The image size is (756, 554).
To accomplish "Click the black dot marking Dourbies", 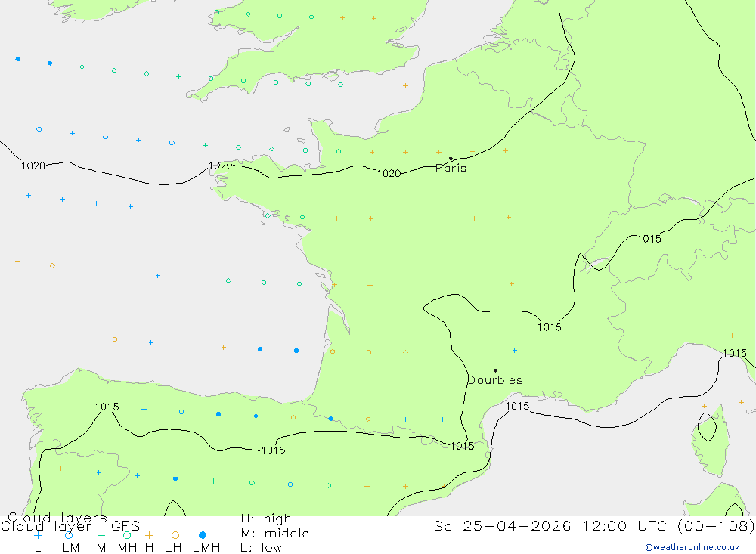I will 495,370.
